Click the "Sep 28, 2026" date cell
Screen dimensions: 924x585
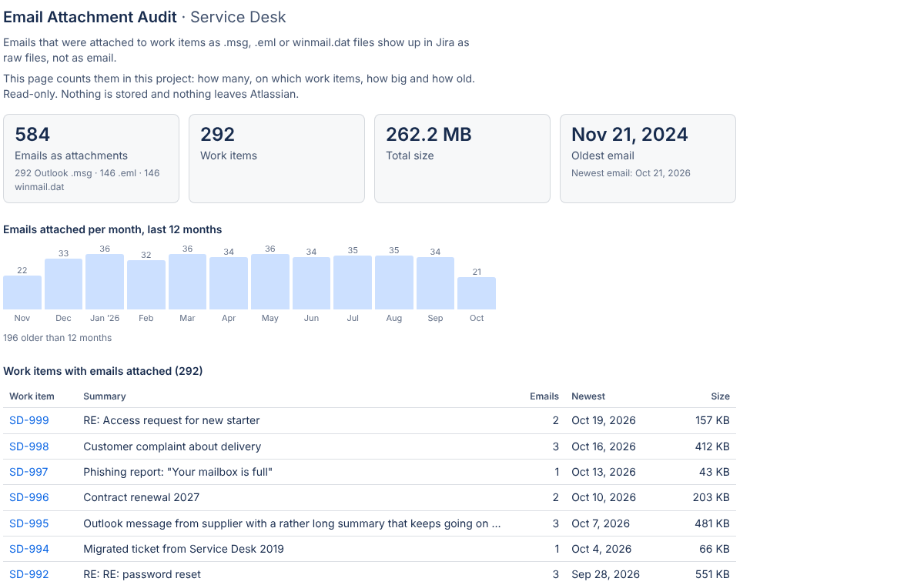[605, 574]
